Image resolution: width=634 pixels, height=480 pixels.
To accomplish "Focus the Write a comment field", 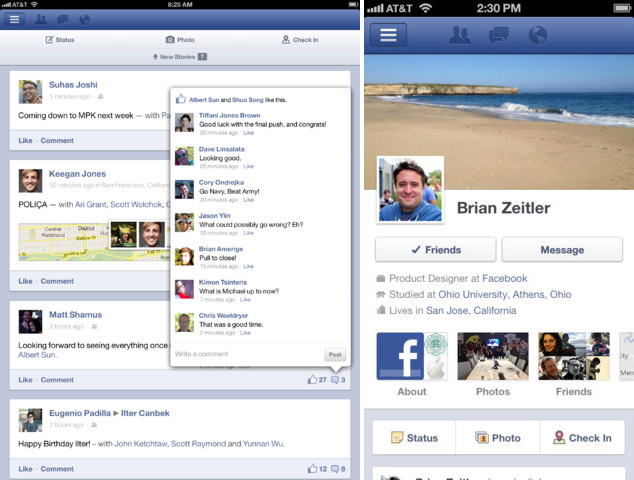I will 247,354.
